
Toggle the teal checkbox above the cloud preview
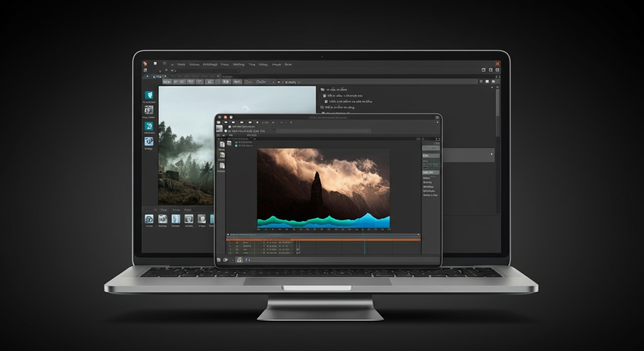(x=236, y=143)
